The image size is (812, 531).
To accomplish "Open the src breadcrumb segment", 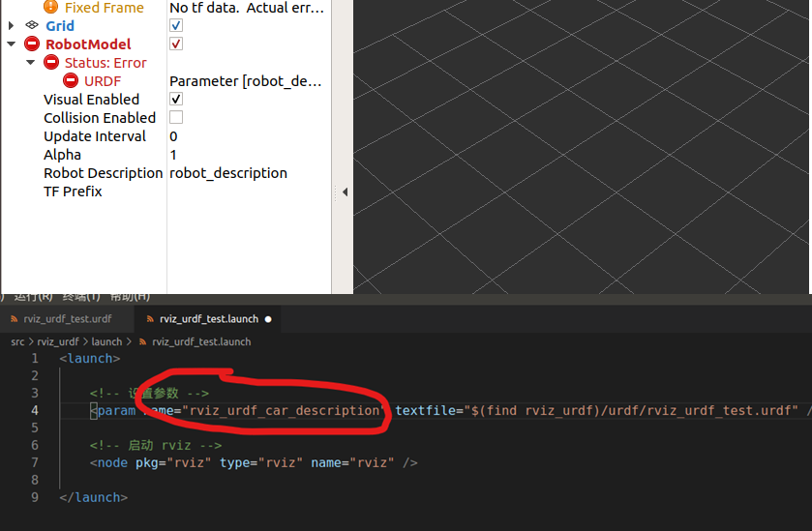I will [x=17, y=342].
